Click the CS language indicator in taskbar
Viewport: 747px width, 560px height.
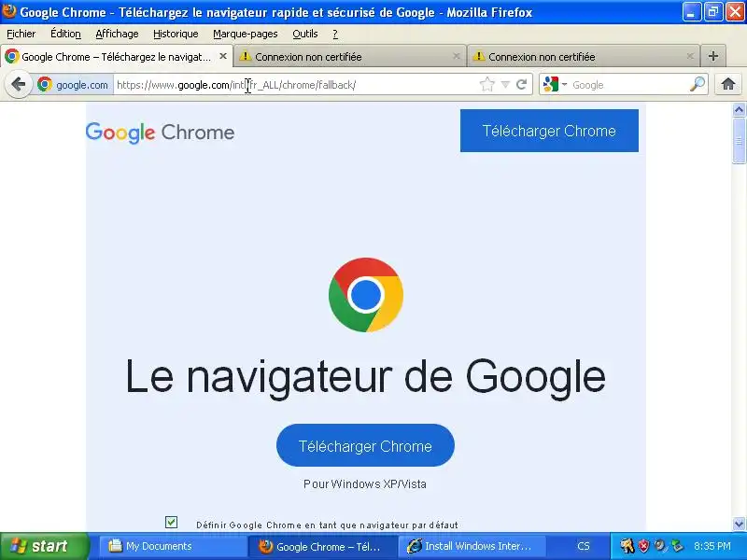point(584,546)
